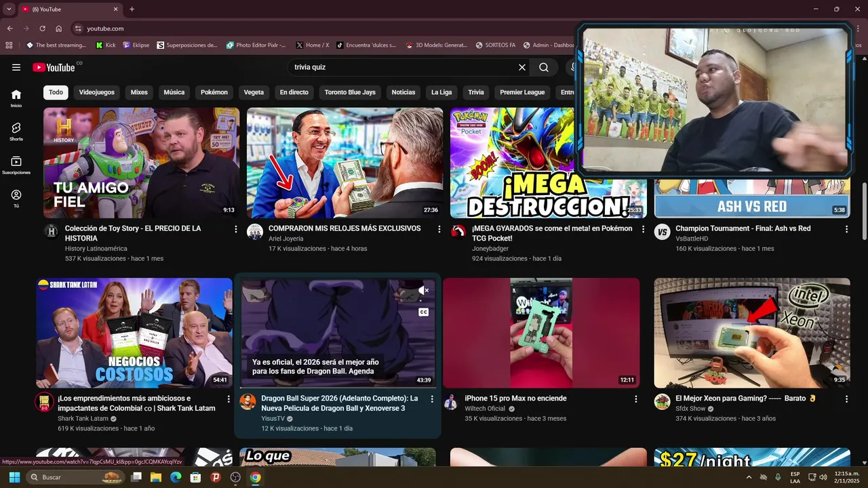The image size is (868, 488).
Task: Open the Chrome apps grid in bookmarks bar
Action: coord(9,45)
